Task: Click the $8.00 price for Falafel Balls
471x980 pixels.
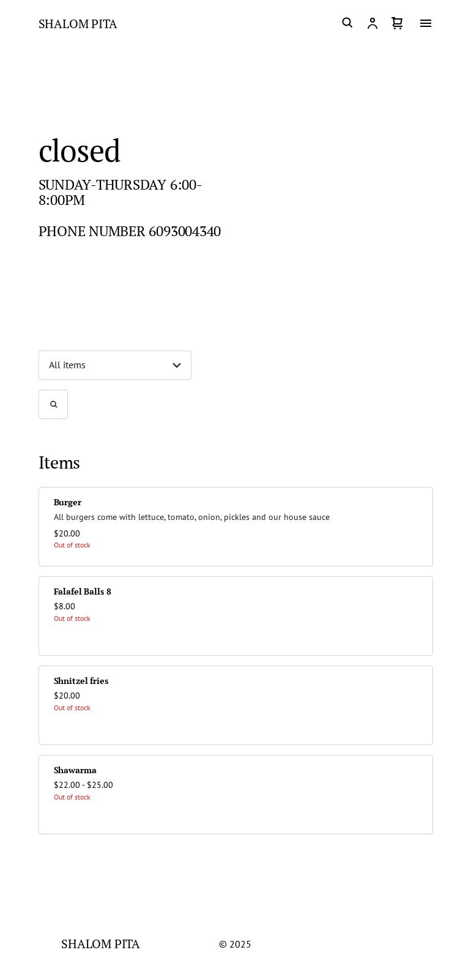Action: click(64, 606)
